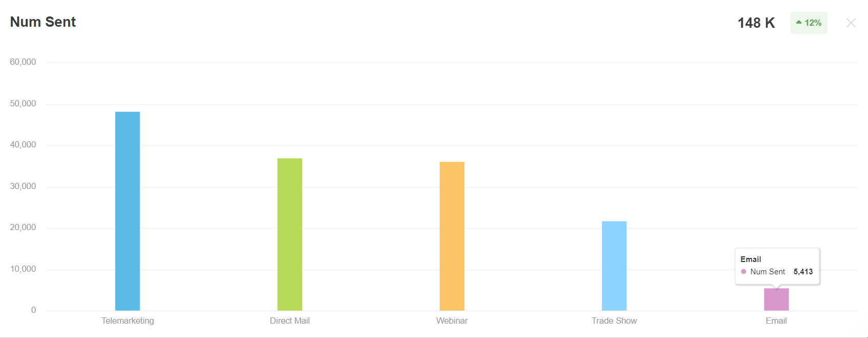Click the Num Sent chart title
The height and width of the screenshot is (338, 868).
point(43,22)
